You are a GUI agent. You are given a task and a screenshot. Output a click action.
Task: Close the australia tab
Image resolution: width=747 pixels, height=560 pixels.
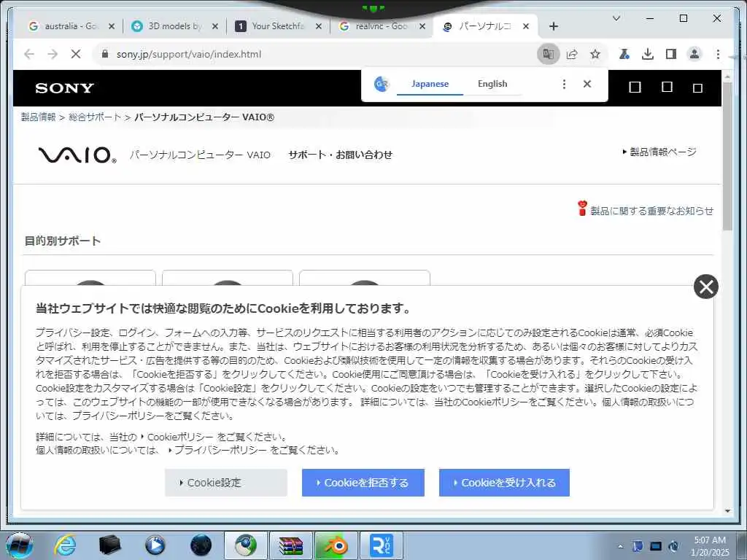pos(112,26)
